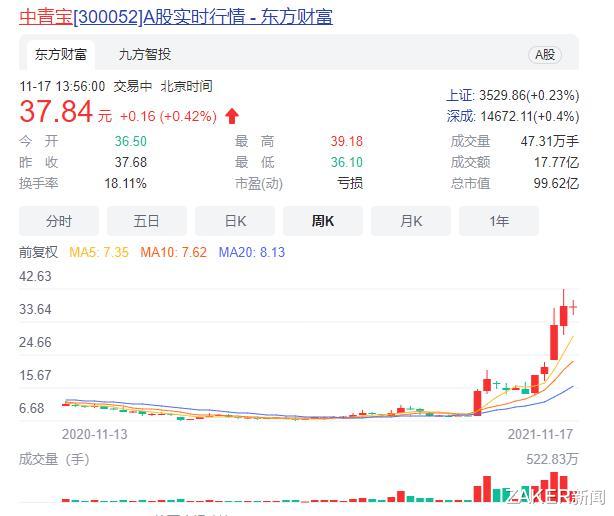Click the 42.63 price axis label
The width and height of the screenshot is (614, 516).
click(x=35, y=276)
